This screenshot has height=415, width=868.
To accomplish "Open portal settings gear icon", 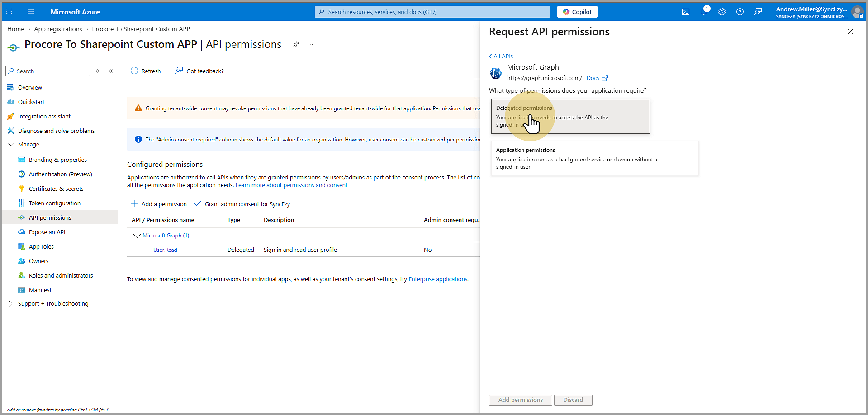I will pyautogui.click(x=722, y=12).
